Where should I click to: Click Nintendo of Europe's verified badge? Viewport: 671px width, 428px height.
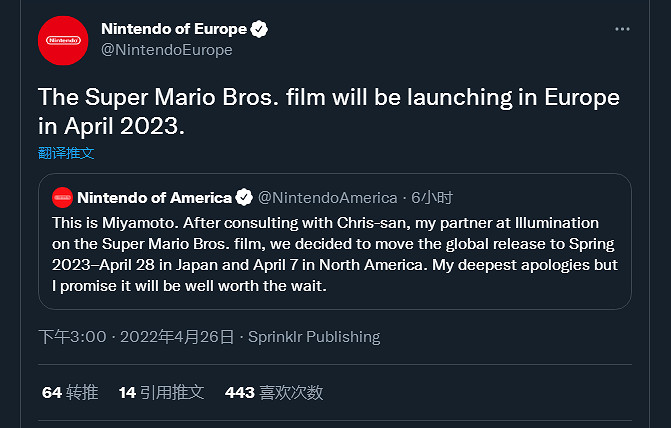[x=258, y=28]
